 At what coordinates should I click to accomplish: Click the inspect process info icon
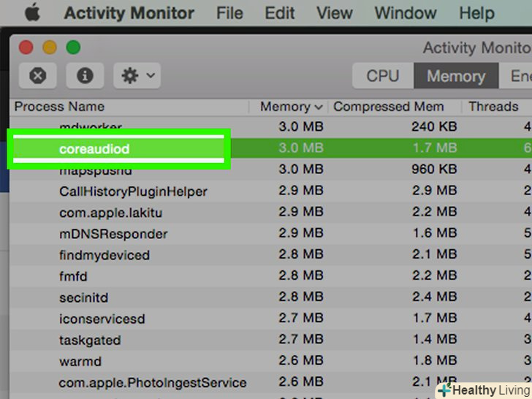85,75
